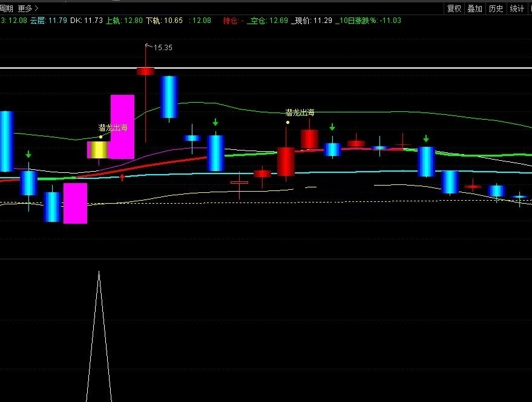Click the _现价: 11.29 value

(312, 21)
